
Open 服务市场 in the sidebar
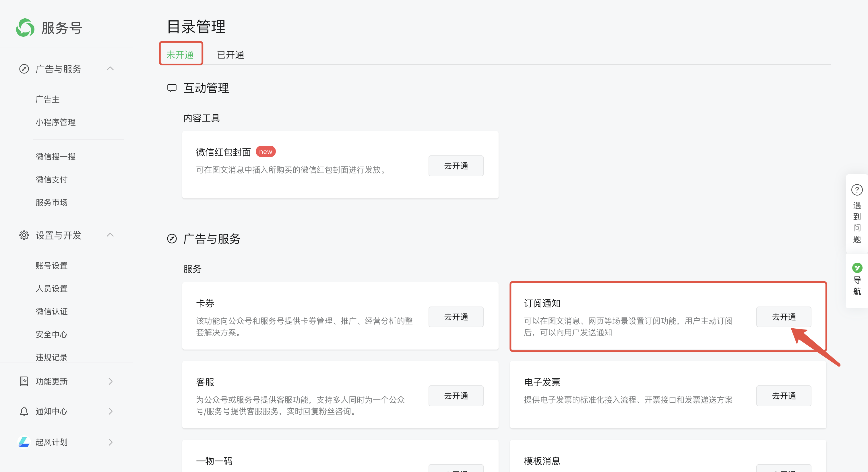pyautogui.click(x=52, y=202)
